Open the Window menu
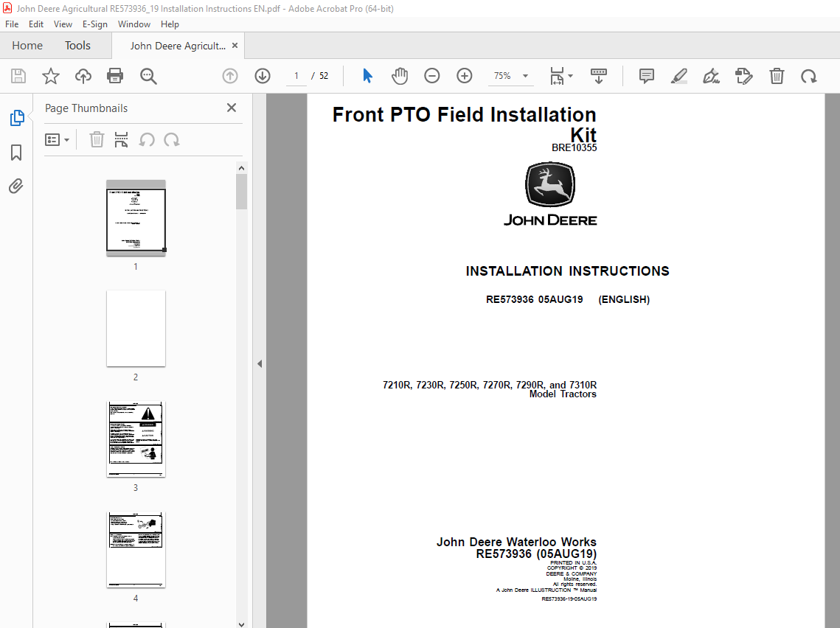This screenshot has height=628, width=840. [x=134, y=24]
